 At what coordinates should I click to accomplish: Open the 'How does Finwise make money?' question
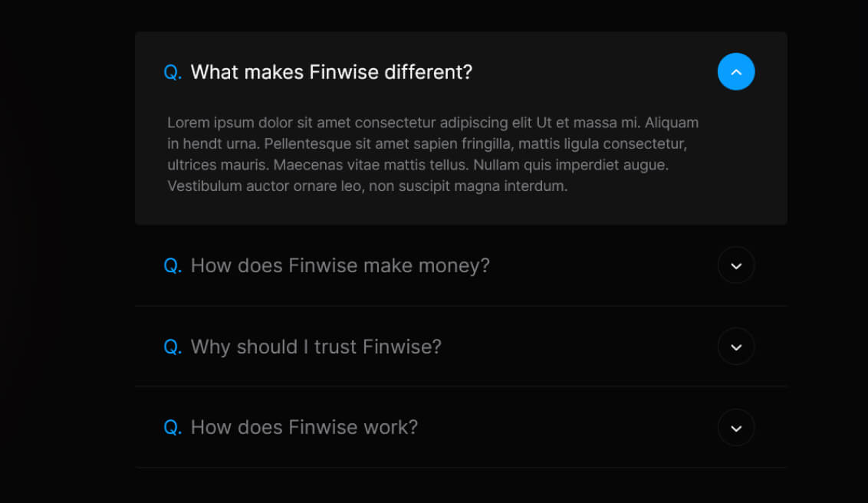tap(340, 265)
